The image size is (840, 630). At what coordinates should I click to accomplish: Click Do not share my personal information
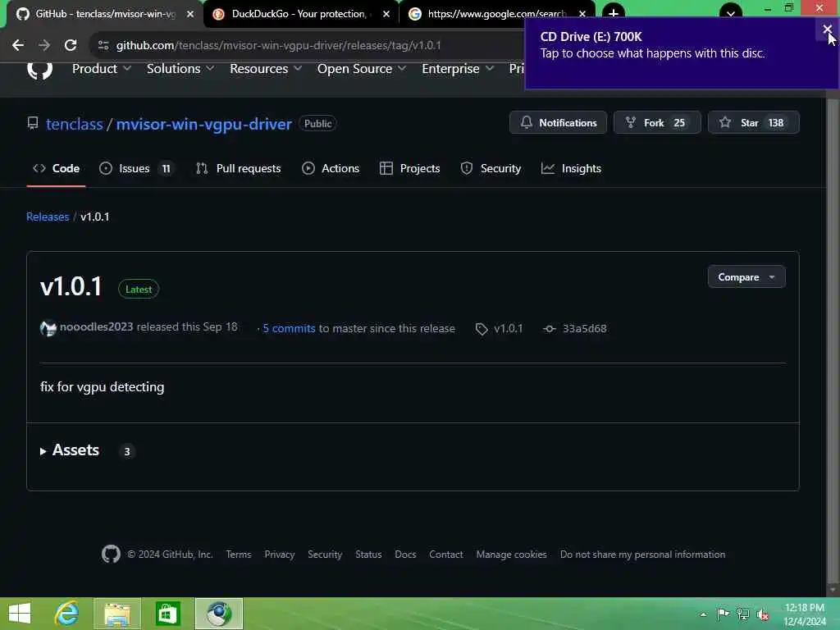pos(642,555)
